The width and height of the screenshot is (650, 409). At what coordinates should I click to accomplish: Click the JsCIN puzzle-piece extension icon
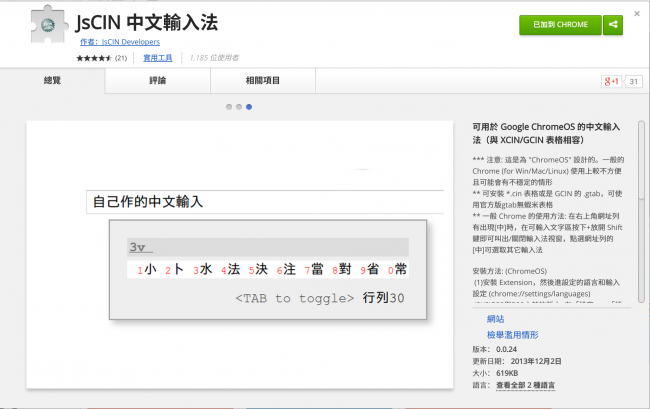[49, 25]
